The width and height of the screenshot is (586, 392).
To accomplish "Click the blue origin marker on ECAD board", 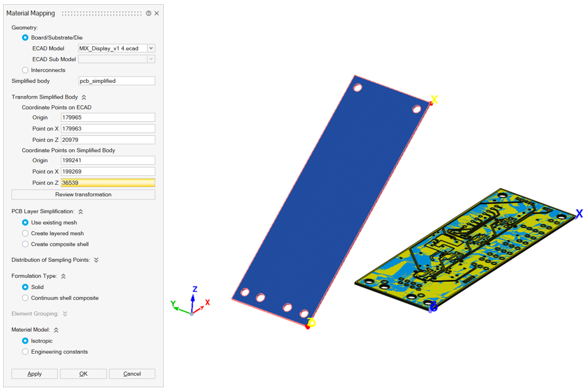I will pos(433,308).
